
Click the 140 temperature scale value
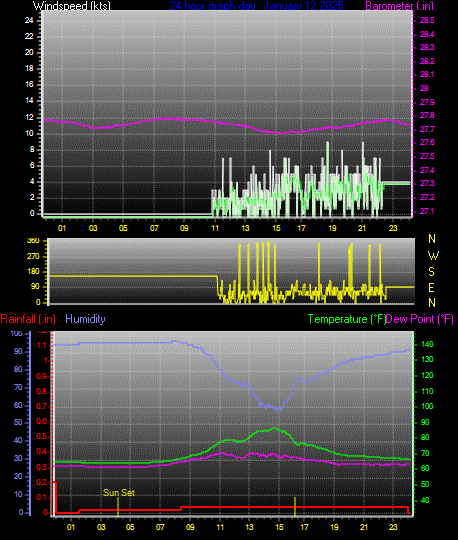coord(427,344)
